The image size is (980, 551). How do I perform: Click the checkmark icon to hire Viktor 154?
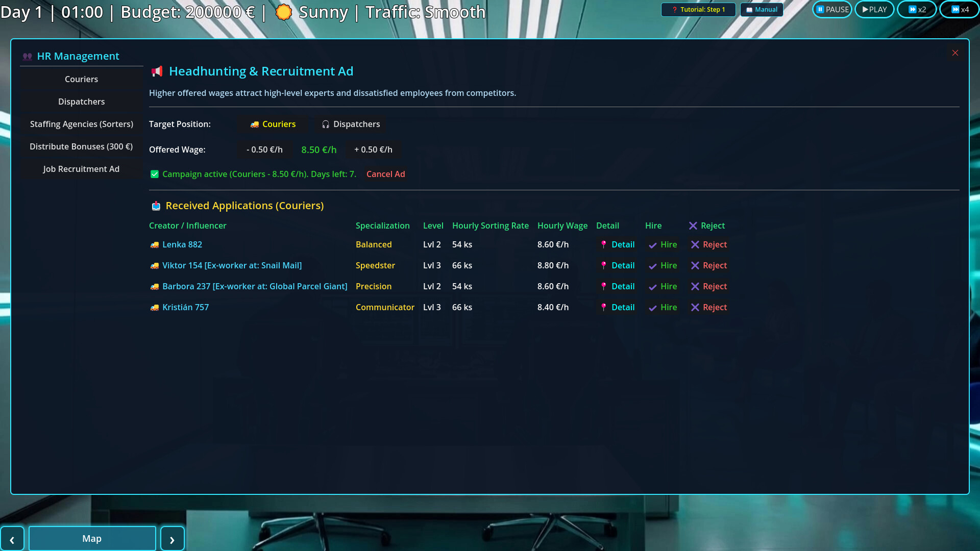pos(652,266)
